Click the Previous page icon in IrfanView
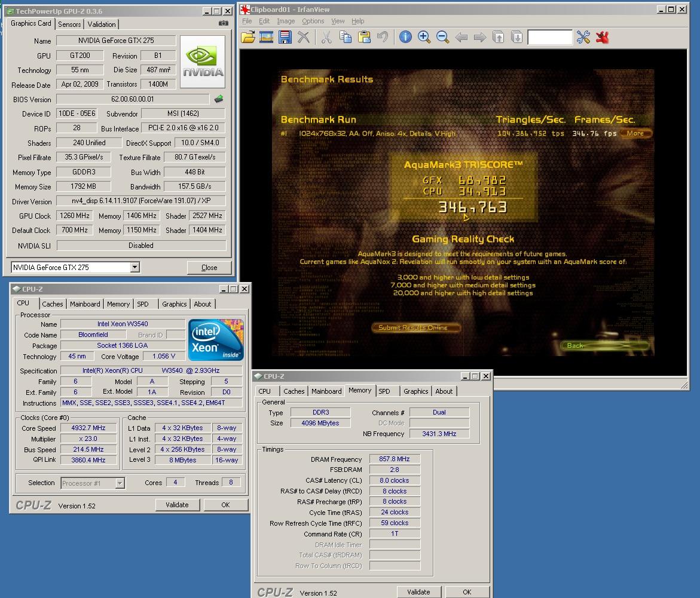Image resolution: width=700 pixels, height=598 pixels. pyautogui.click(x=498, y=37)
